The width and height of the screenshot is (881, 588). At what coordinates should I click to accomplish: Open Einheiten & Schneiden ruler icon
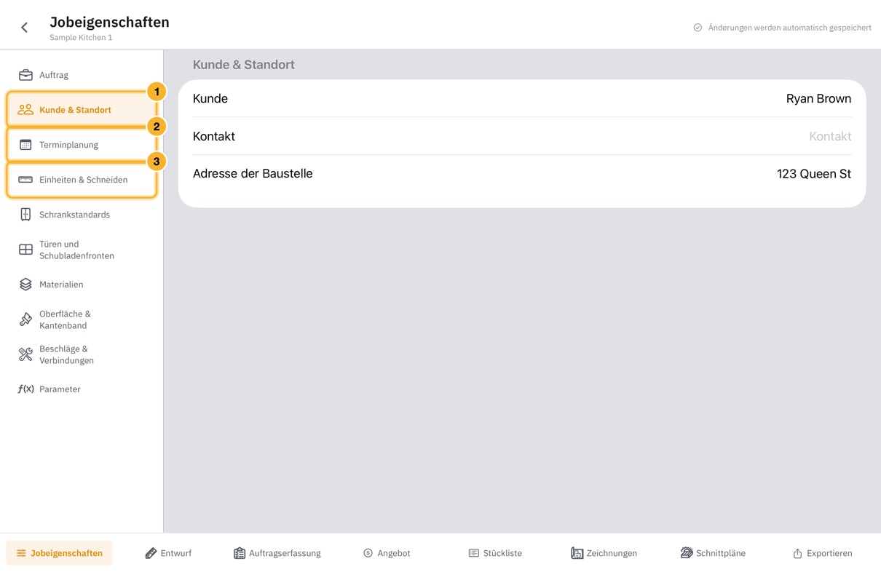pos(25,180)
